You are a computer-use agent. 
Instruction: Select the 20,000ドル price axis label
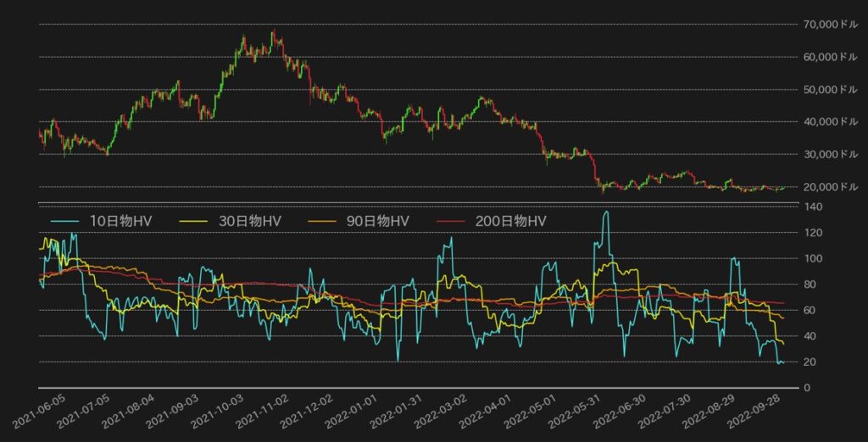(831, 186)
